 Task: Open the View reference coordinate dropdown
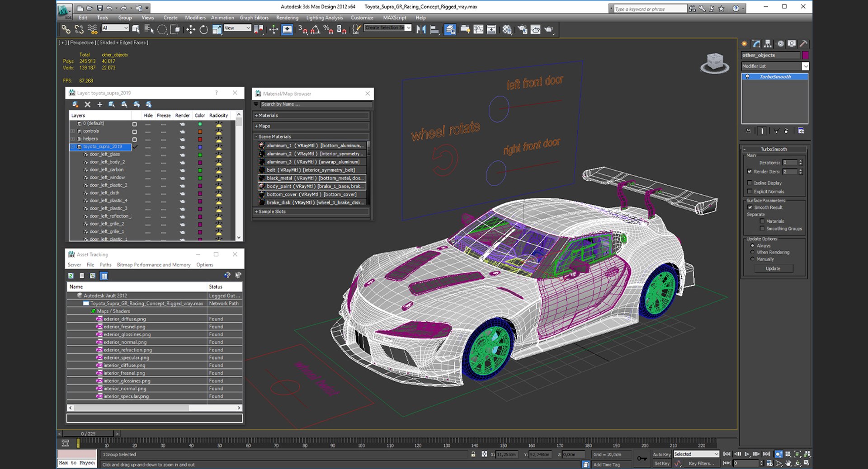coord(237,28)
